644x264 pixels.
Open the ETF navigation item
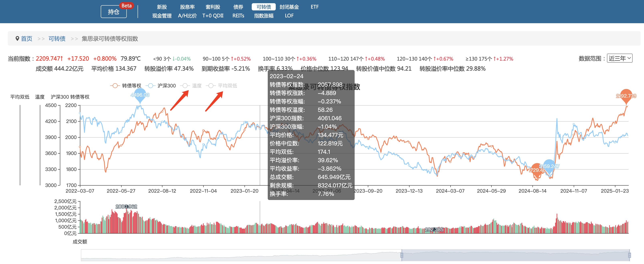click(315, 7)
